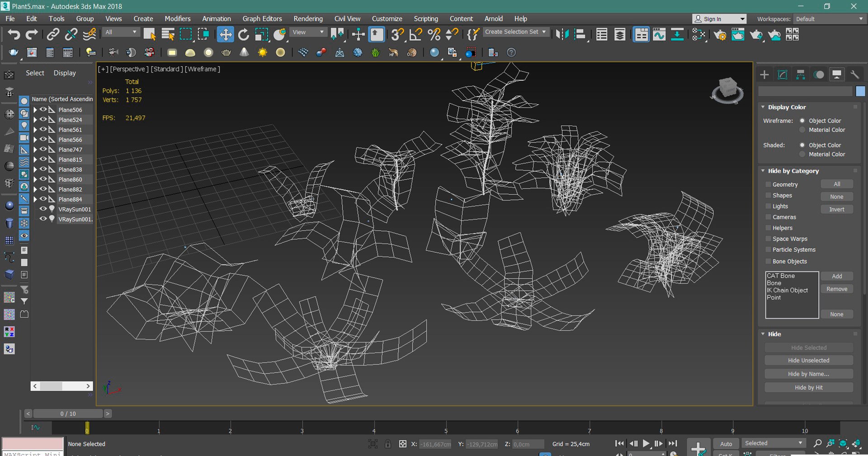Viewport: 868px width, 456px height.
Task: Click the Hide by Name button
Action: [x=808, y=374]
